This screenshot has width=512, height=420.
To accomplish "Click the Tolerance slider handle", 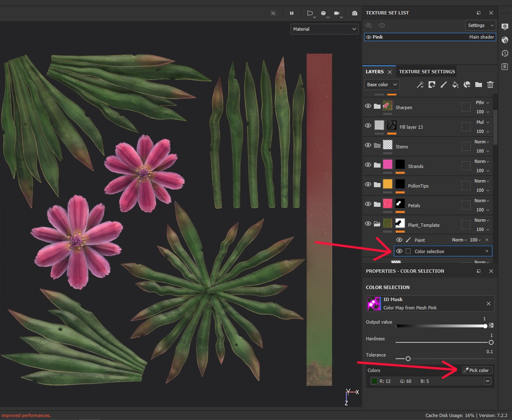I will (x=408, y=359).
